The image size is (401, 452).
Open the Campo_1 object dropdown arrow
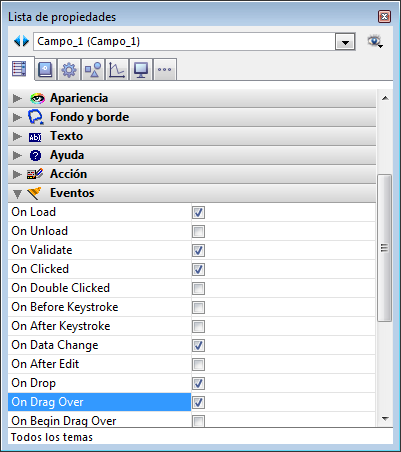coord(345,42)
